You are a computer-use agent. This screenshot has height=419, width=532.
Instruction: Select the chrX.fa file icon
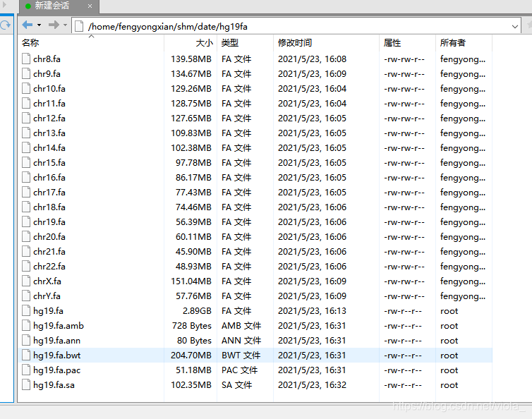(26, 281)
